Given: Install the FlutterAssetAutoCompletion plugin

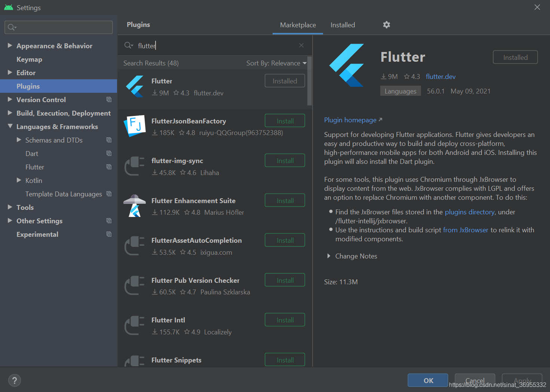Looking at the screenshot, I should point(285,240).
